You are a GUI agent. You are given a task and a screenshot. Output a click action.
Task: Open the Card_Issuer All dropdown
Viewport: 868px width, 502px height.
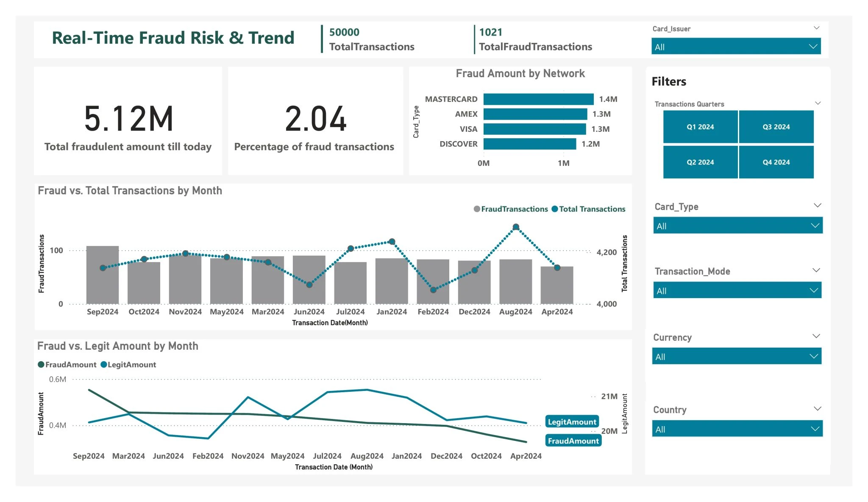pyautogui.click(x=736, y=47)
